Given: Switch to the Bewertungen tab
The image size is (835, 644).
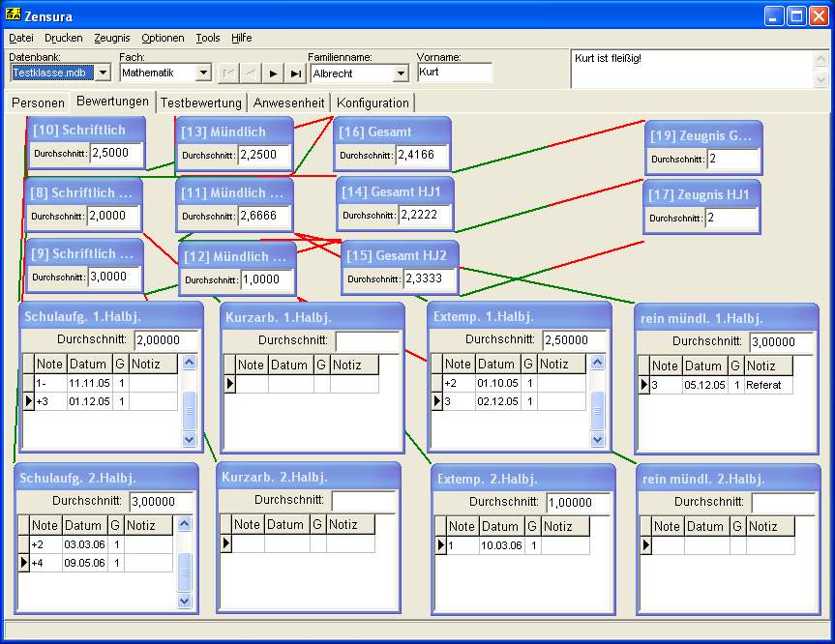Looking at the screenshot, I should [112, 102].
